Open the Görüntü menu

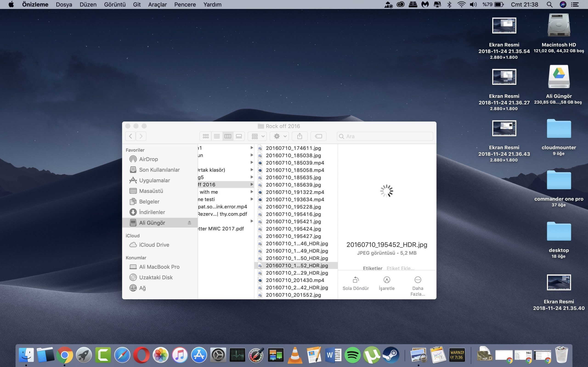[x=115, y=4]
